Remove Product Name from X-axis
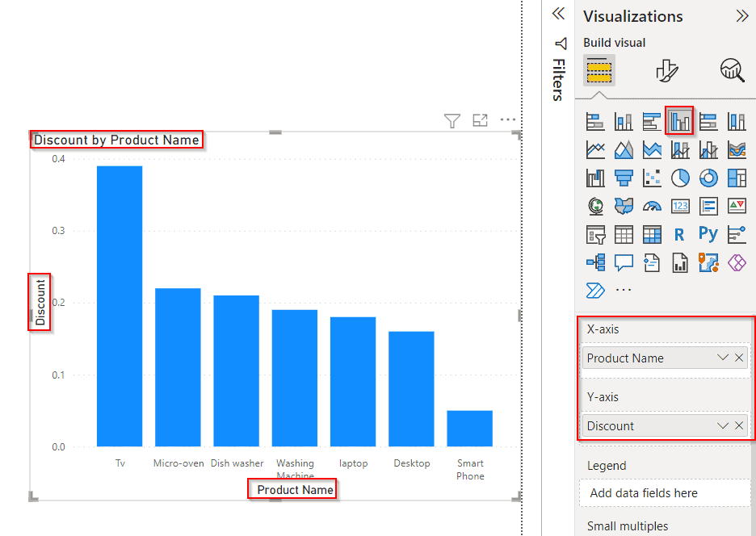The image size is (756, 536). pos(739,358)
